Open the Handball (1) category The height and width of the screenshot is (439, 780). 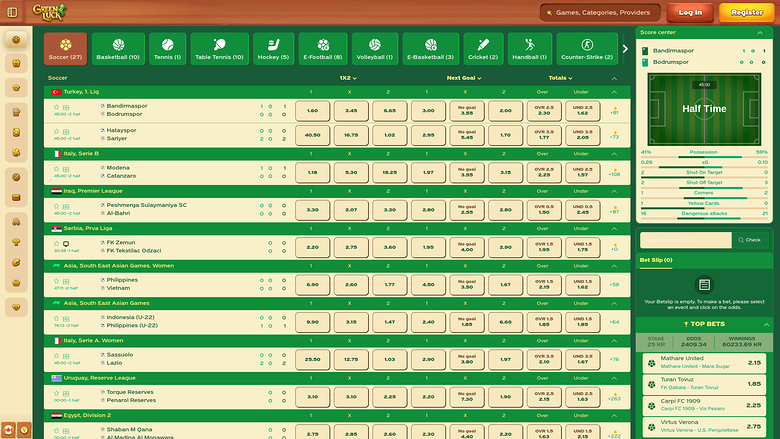pyautogui.click(x=530, y=49)
